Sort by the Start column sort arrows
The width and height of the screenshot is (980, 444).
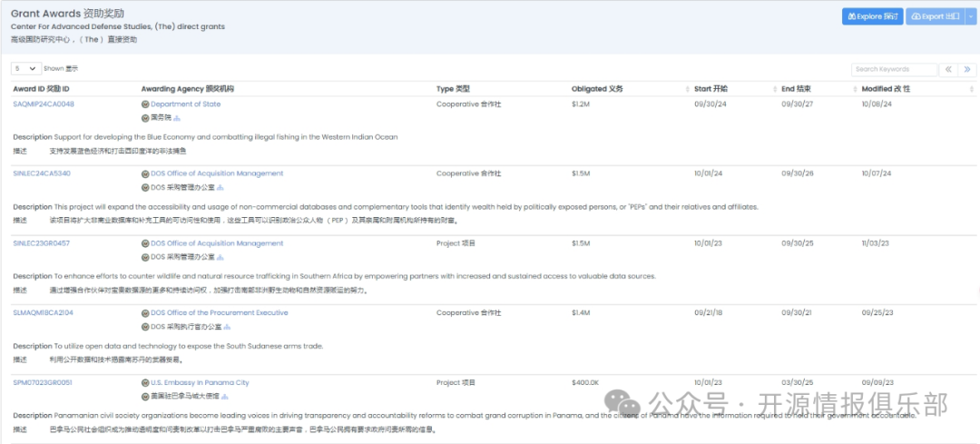pyautogui.click(x=774, y=89)
